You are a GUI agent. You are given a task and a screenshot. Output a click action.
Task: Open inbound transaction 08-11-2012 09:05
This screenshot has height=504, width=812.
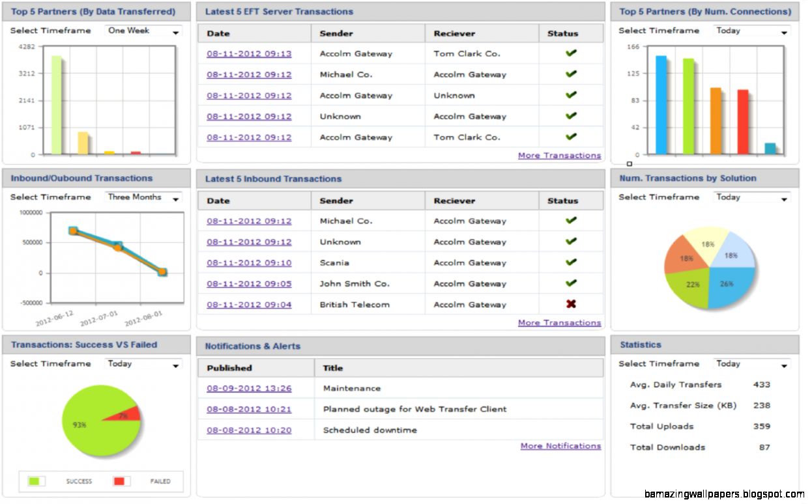249,284
